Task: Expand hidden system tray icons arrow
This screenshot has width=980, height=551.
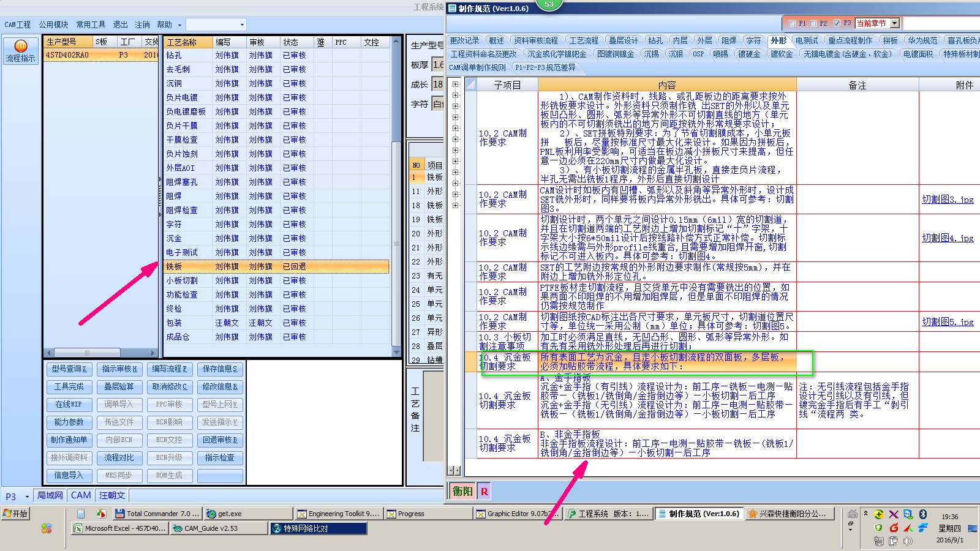Action: point(865,514)
